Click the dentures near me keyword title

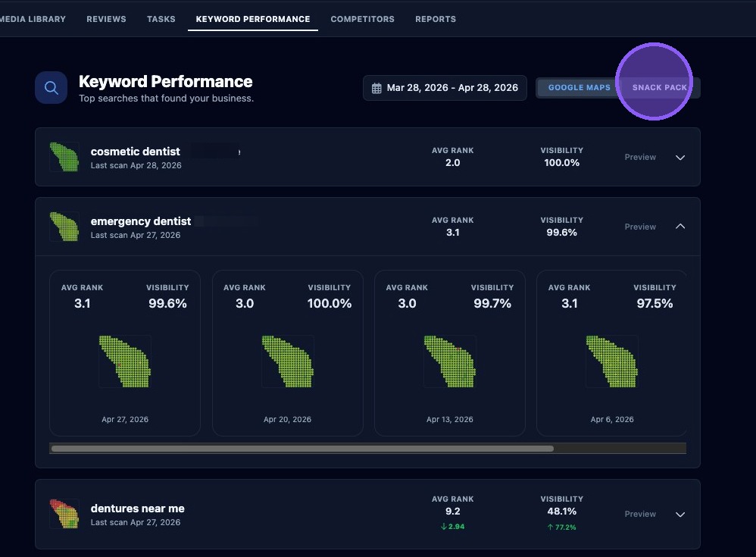(x=137, y=508)
